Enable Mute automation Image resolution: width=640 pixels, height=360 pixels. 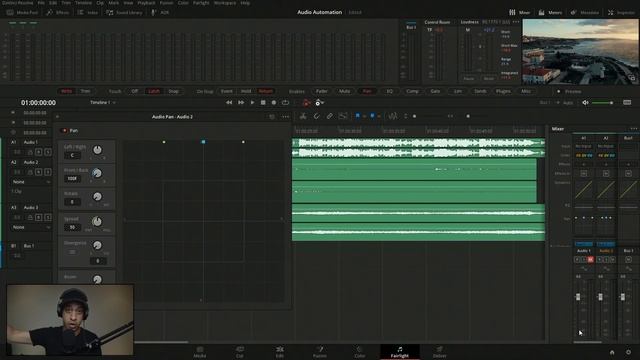pos(344,91)
